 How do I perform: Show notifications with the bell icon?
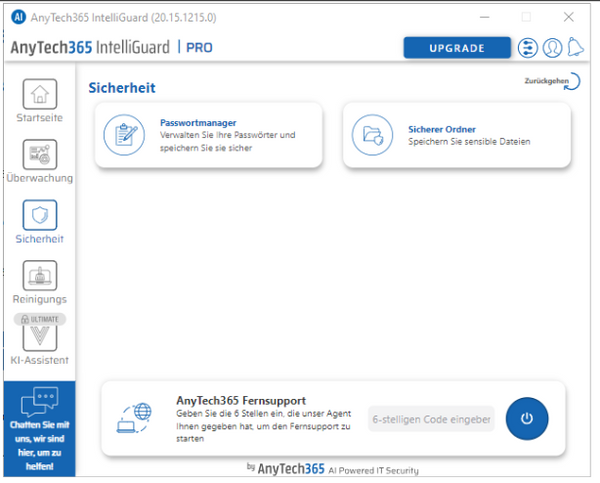576,47
